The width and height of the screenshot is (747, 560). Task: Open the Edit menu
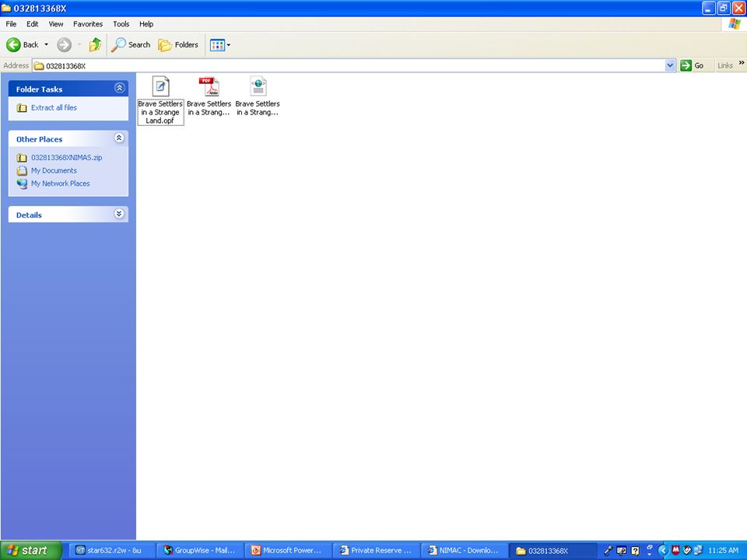coord(33,24)
